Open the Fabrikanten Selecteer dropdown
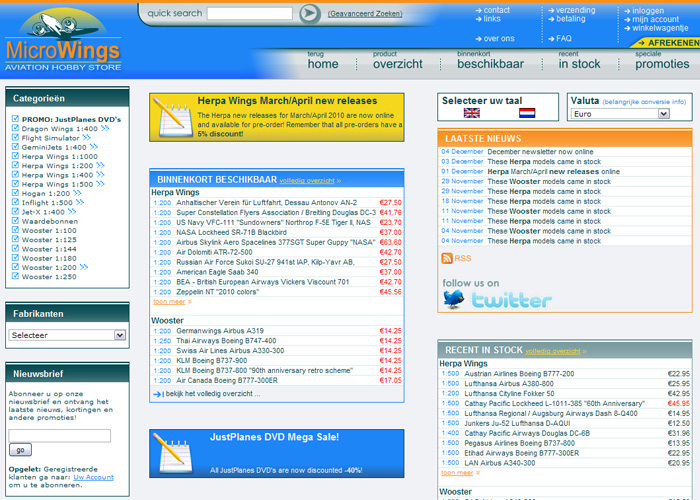 click(x=67, y=335)
